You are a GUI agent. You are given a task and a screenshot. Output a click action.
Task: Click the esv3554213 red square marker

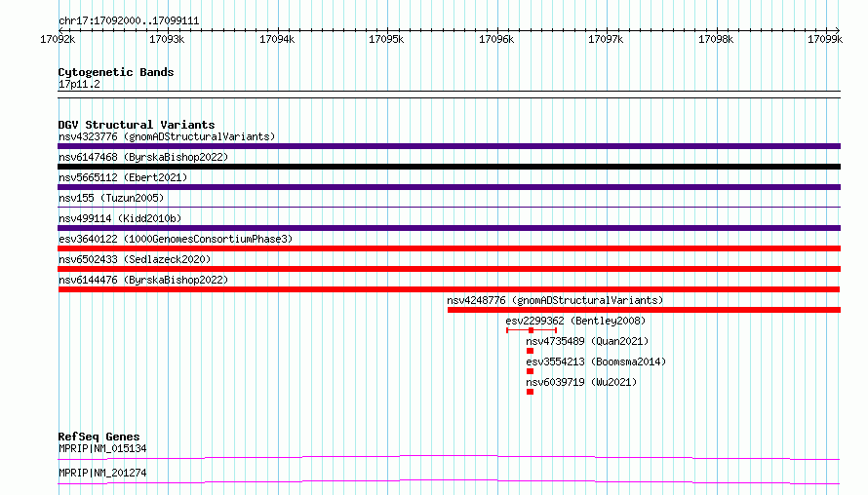click(x=530, y=371)
